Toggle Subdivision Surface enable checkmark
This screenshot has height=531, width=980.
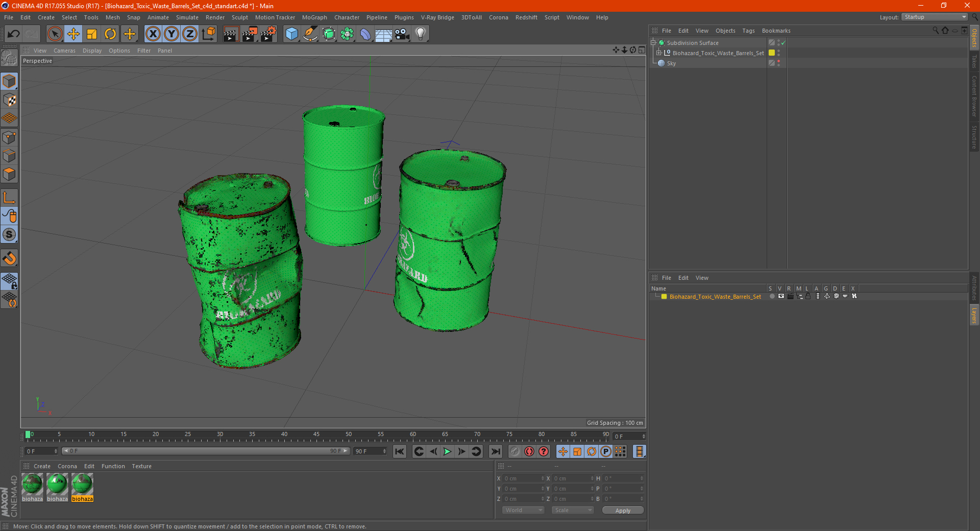point(783,43)
